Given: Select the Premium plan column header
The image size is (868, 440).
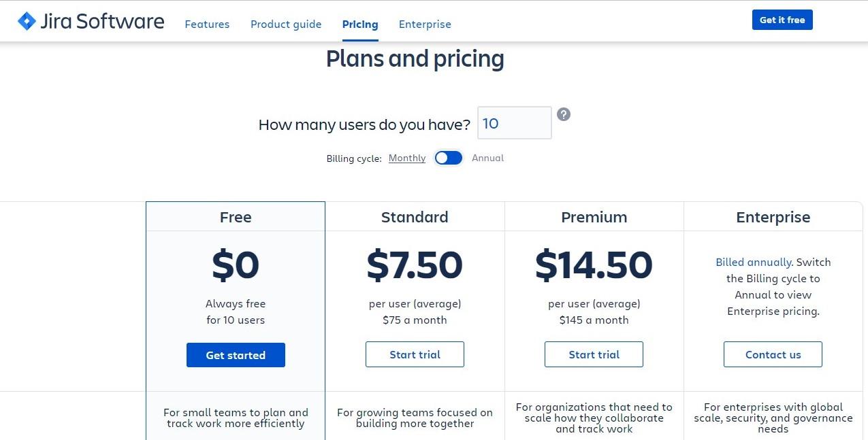Looking at the screenshot, I should click(x=594, y=217).
